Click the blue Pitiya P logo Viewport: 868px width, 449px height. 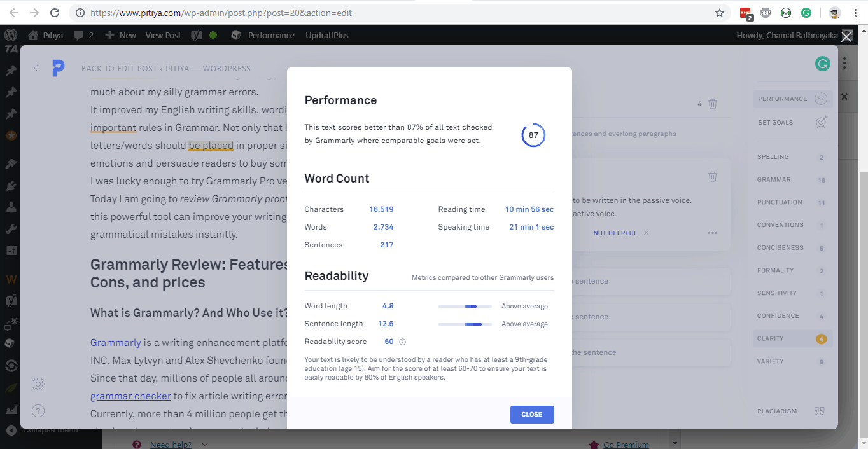click(x=59, y=68)
